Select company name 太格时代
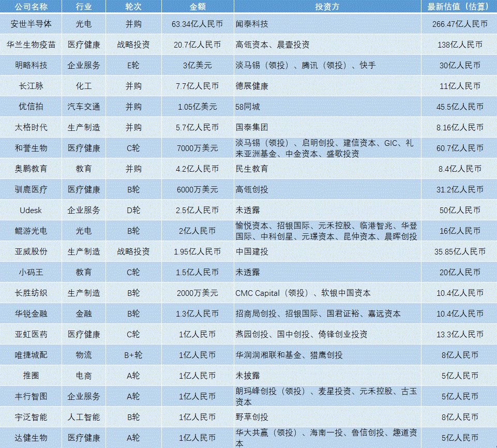Viewport: 497px width, 448px height. [31, 127]
